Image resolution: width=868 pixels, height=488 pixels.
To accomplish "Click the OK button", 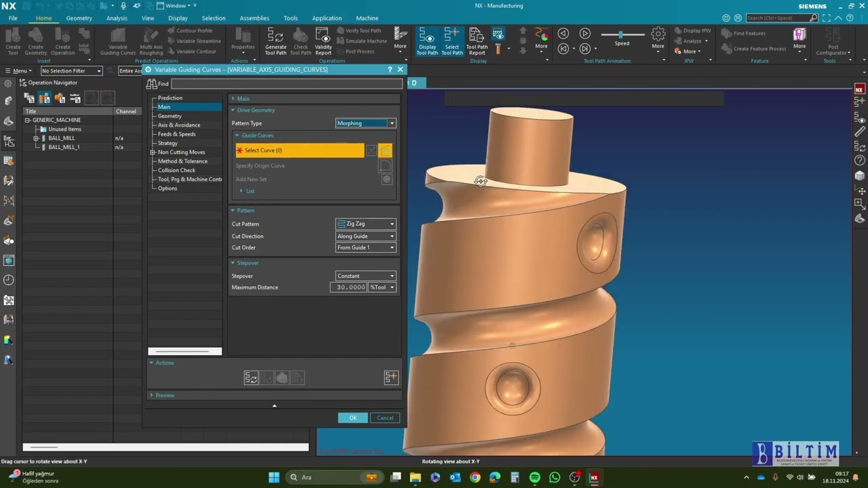I will tap(353, 418).
